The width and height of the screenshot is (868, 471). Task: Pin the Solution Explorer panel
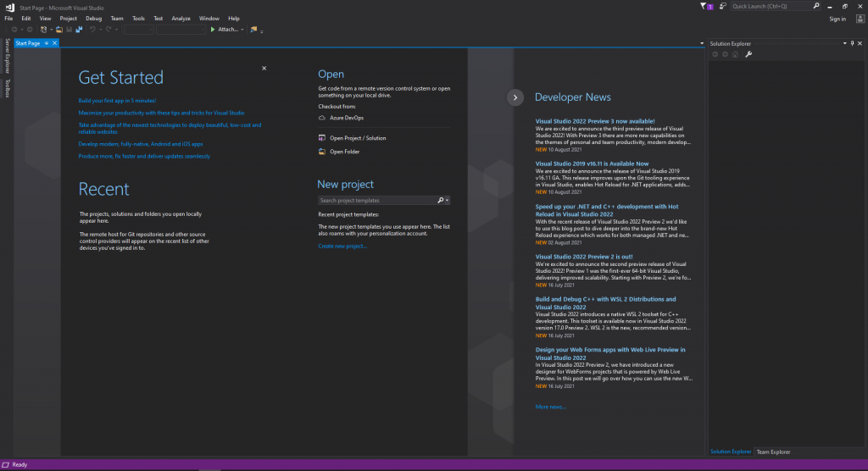pyautogui.click(x=853, y=43)
